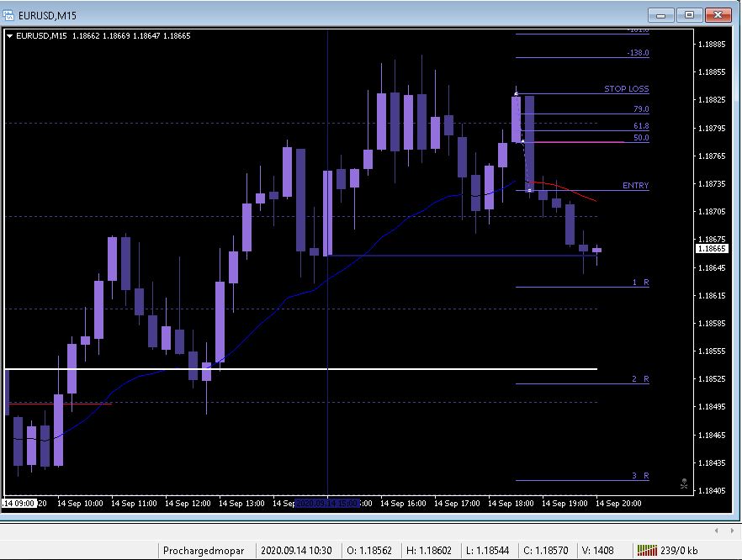742x560 pixels.
Task: Close the EURUSD,M15 chart window
Action: pyautogui.click(x=718, y=15)
